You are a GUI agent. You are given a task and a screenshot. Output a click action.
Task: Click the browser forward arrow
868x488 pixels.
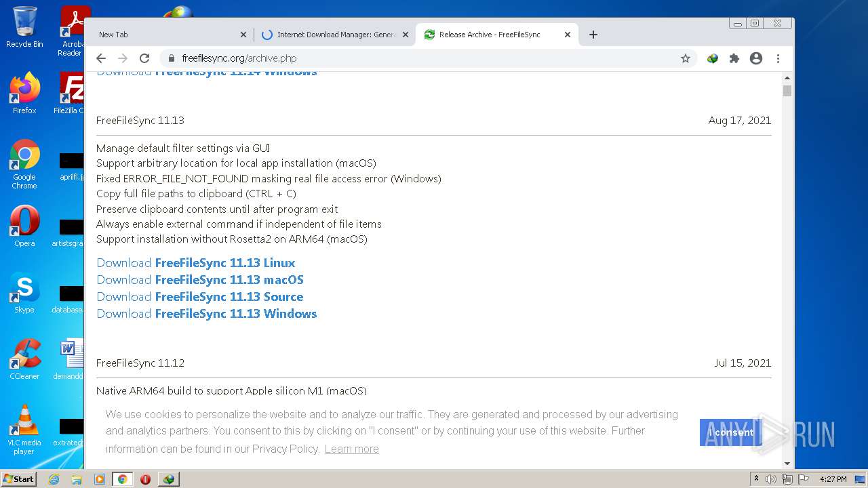(123, 58)
